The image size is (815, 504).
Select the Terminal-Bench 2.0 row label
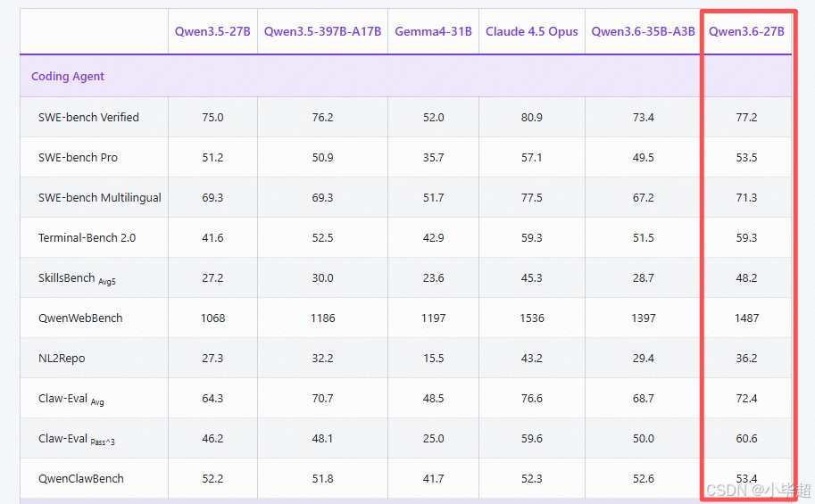87,238
